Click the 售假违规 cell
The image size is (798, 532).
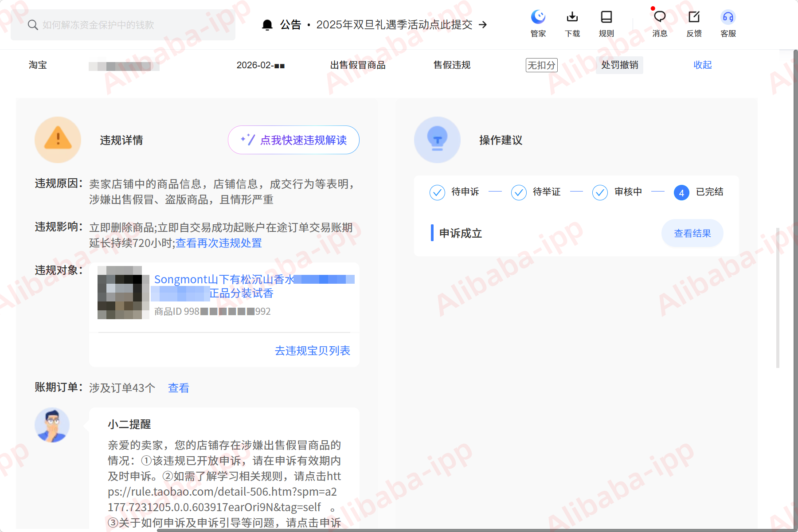click(452, 65)
